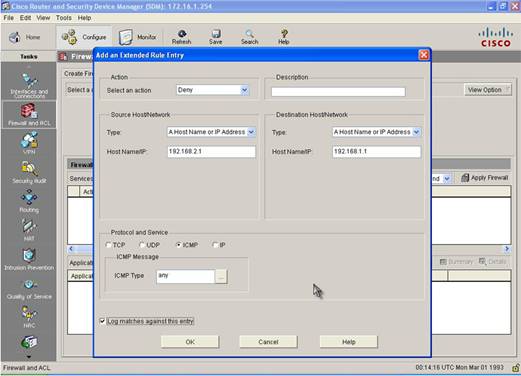The width and height of the screenshot is (521, 376).
Task: Open the NAT task icon
Action: (x=29, y=230)
